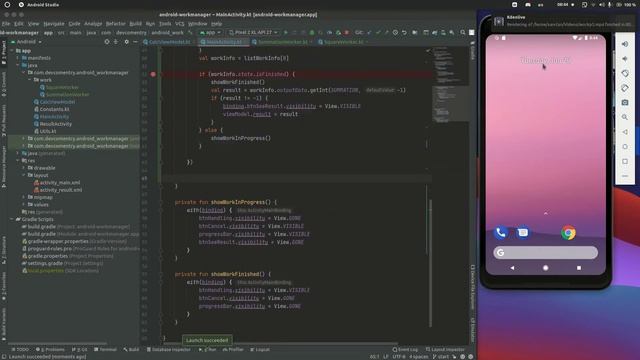Screen dimensions: 640x360
Task: Click the emulator sidebar home circle
Action: click(624, 147)
